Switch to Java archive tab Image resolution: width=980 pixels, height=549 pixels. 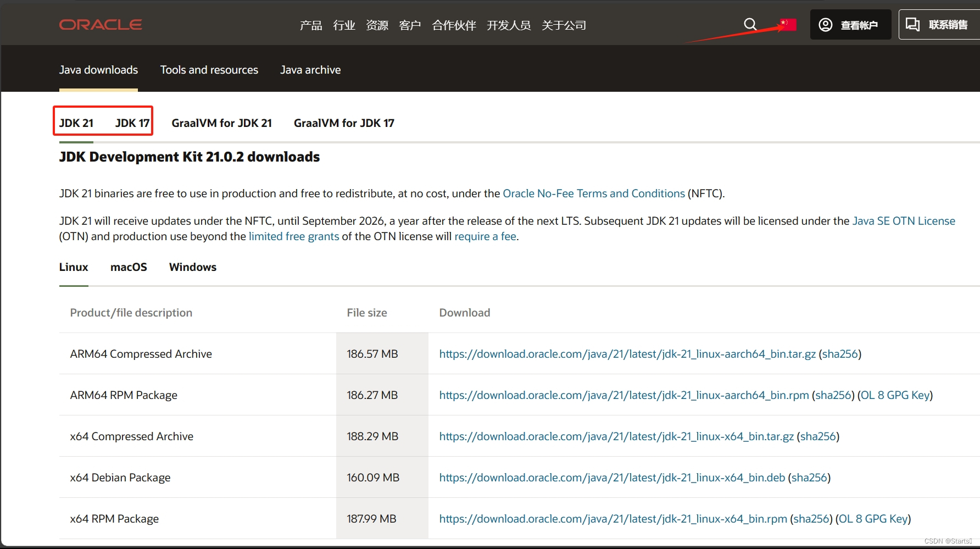pyautogui.click(x=310, y=70)
